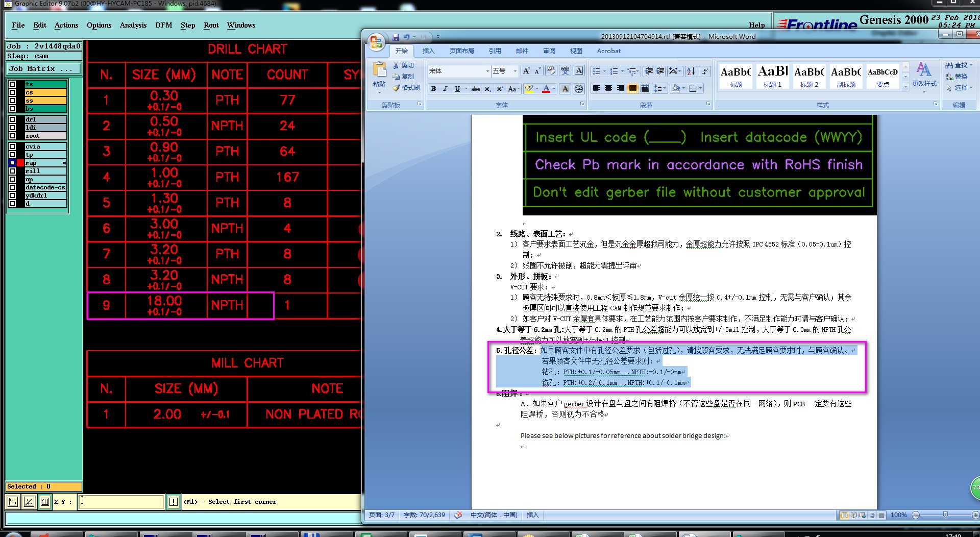Center align the paragraph
The height and width of the screenshot is (537, 980).
608,88
